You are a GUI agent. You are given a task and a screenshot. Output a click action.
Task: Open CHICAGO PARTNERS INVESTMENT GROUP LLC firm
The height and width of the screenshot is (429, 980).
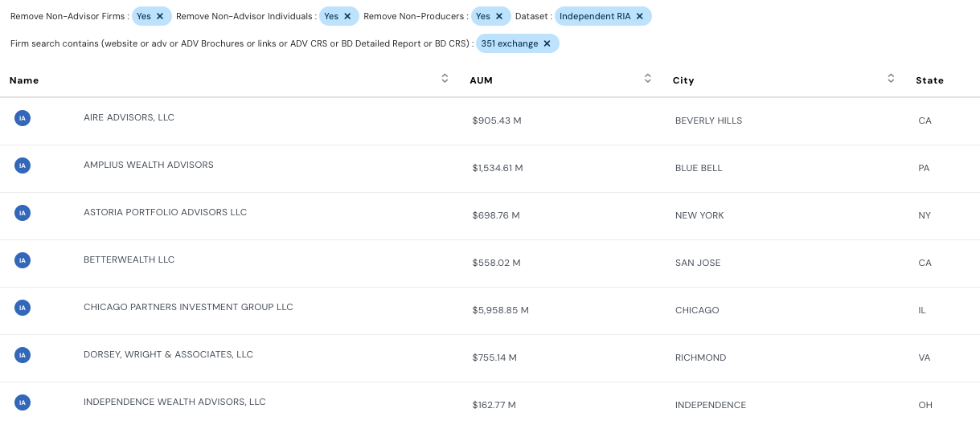188,307
